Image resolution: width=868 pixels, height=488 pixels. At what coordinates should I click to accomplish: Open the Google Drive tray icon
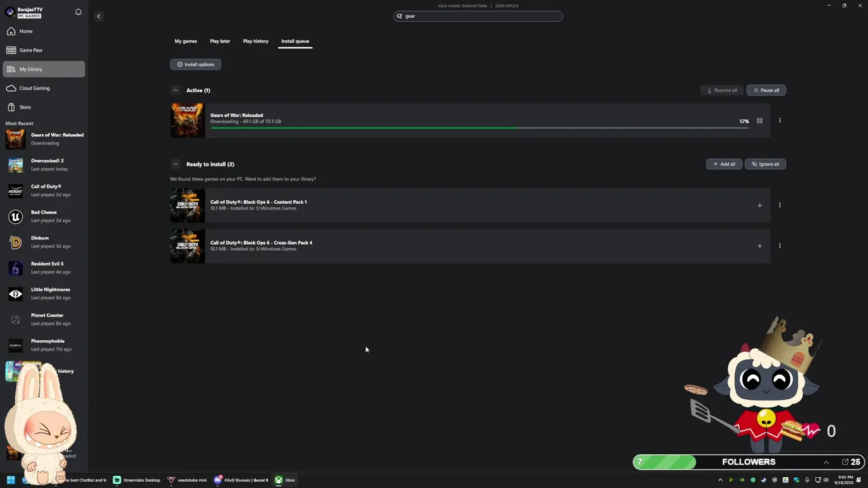(785, 480)
